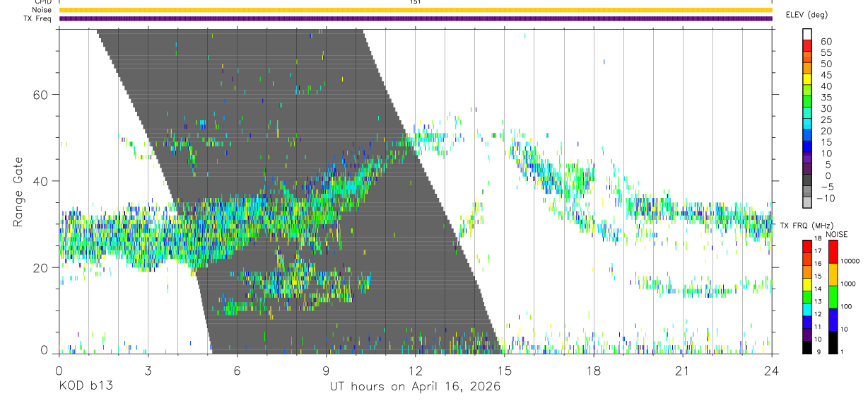Pick green ELEV segment between 30 and 35
Image resolution: width=868 pixels, height=401 pixels.
click(807, 103)
